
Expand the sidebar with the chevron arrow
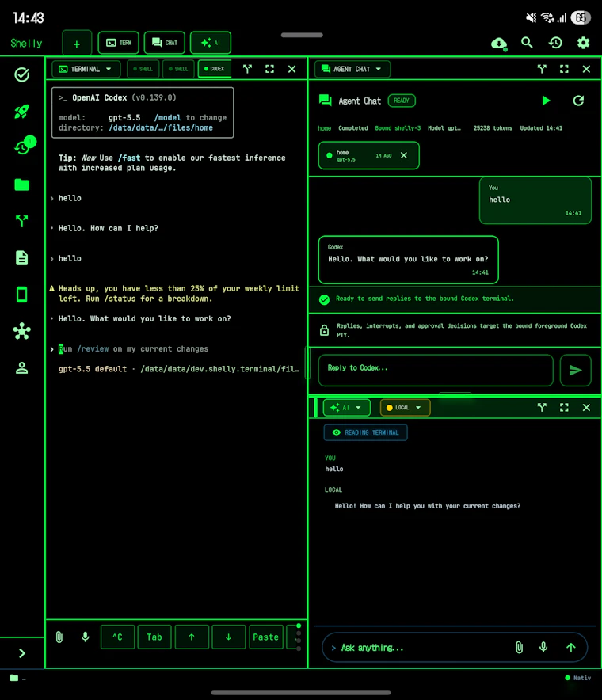point(22,653)
